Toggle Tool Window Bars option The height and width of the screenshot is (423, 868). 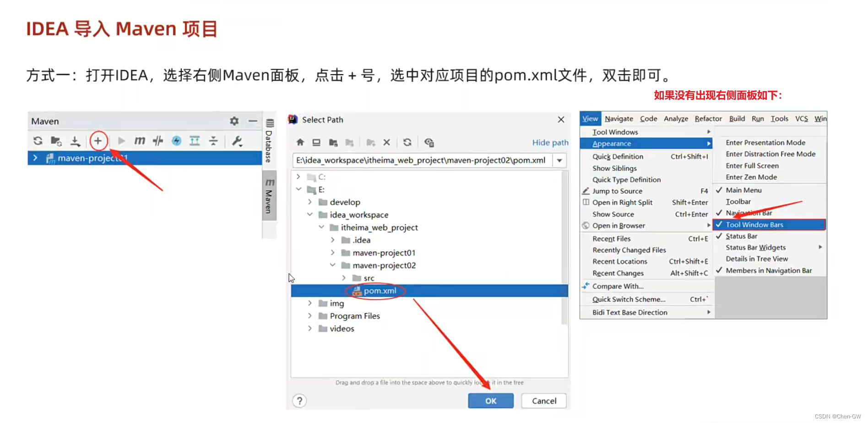pos(770,224)
